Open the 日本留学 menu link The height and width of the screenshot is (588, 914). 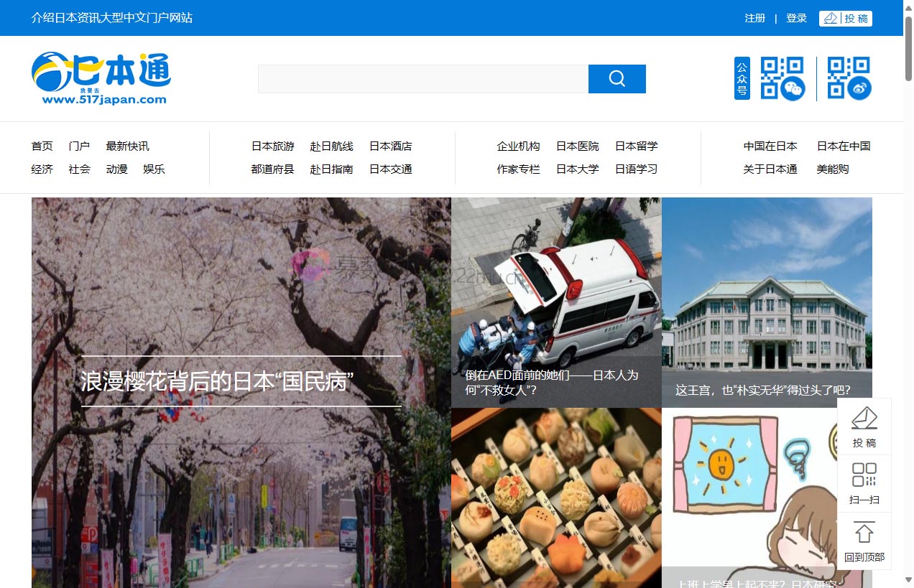(636, 146)
